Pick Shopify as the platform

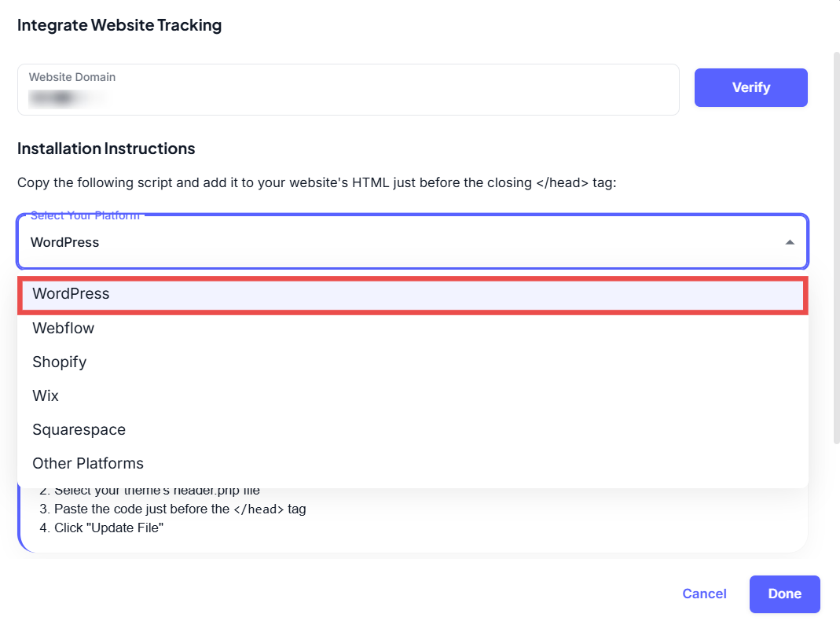pyautogui.click(x=59, y=362)
